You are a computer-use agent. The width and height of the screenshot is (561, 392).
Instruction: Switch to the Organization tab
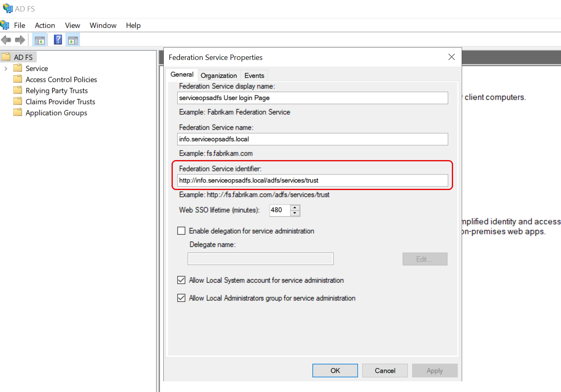point(219,76)
